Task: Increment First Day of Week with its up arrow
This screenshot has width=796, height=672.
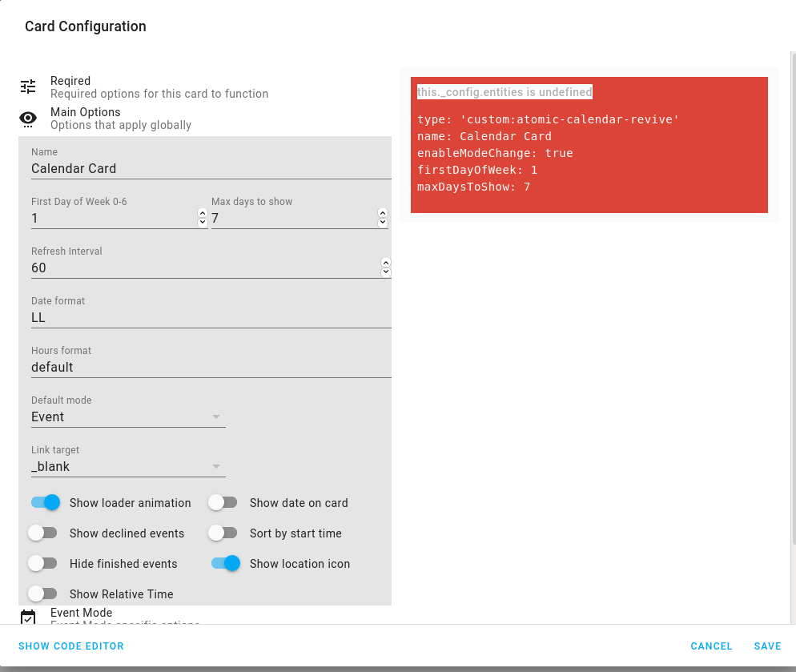Action: click(x=202, y=213)
